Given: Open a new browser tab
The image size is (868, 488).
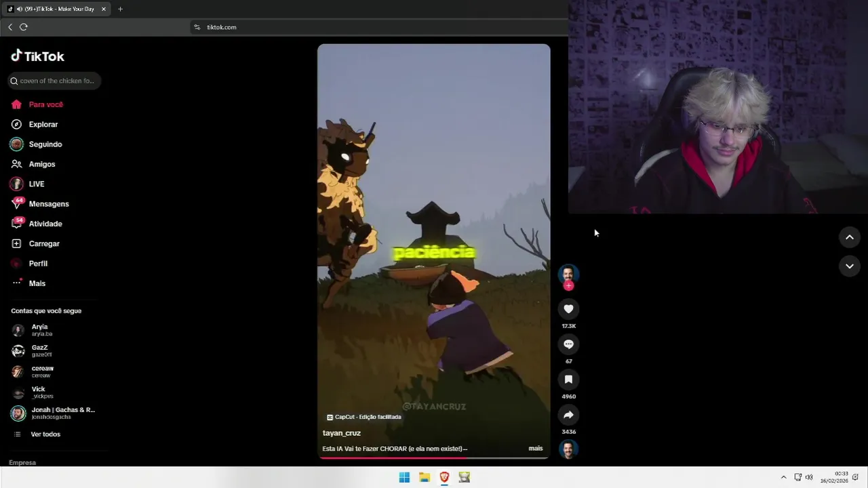Looking at the screenshot, I should coord(120,9).
